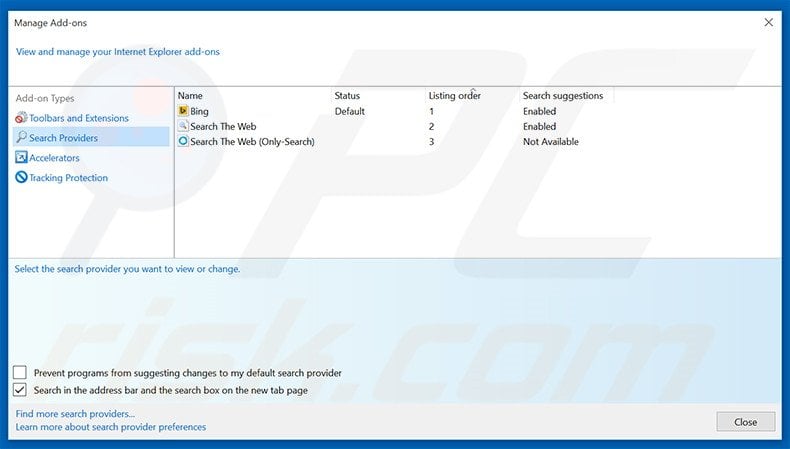Enable Prevent programs from suggesting changes checkbox

click(x=20, y=373)
